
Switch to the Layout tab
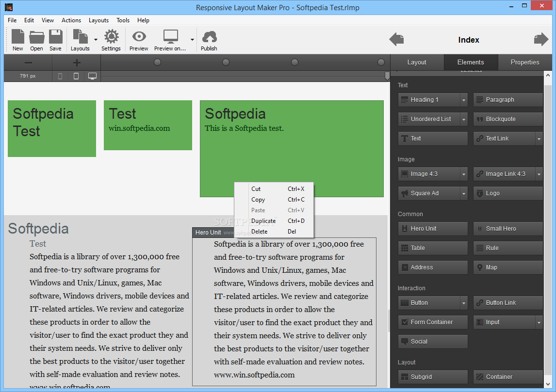click(x=417, y=63)
